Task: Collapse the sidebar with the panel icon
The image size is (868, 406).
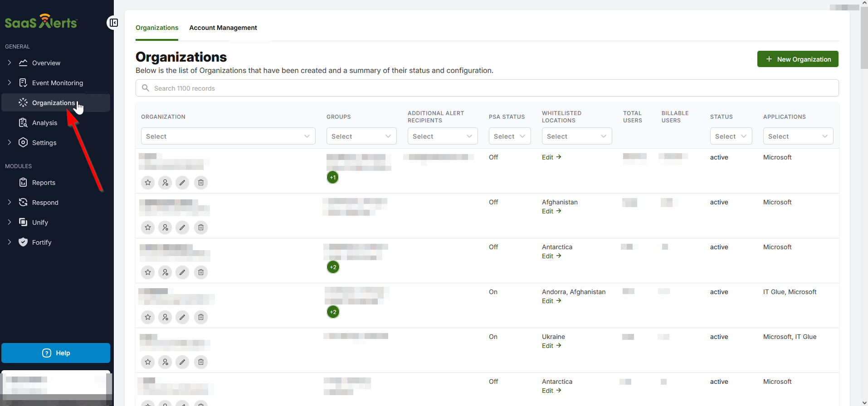Action: (113, 23)
